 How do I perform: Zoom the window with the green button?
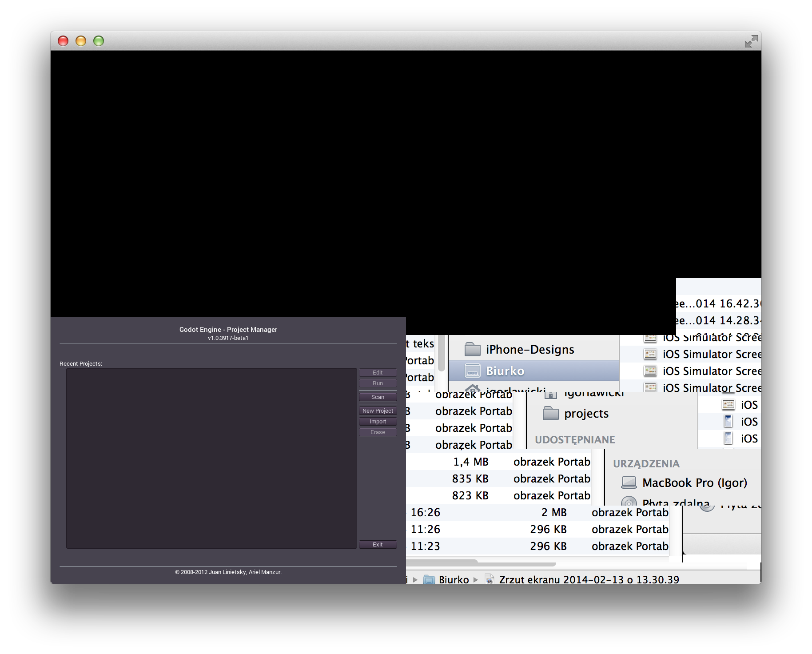point(99,41)
